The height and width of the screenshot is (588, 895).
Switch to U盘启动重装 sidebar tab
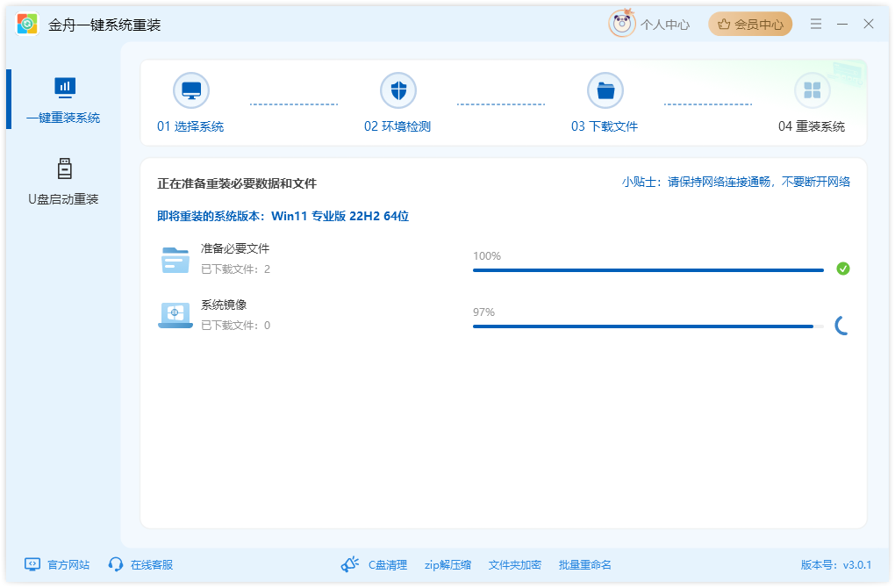click(x=63, y=181)
